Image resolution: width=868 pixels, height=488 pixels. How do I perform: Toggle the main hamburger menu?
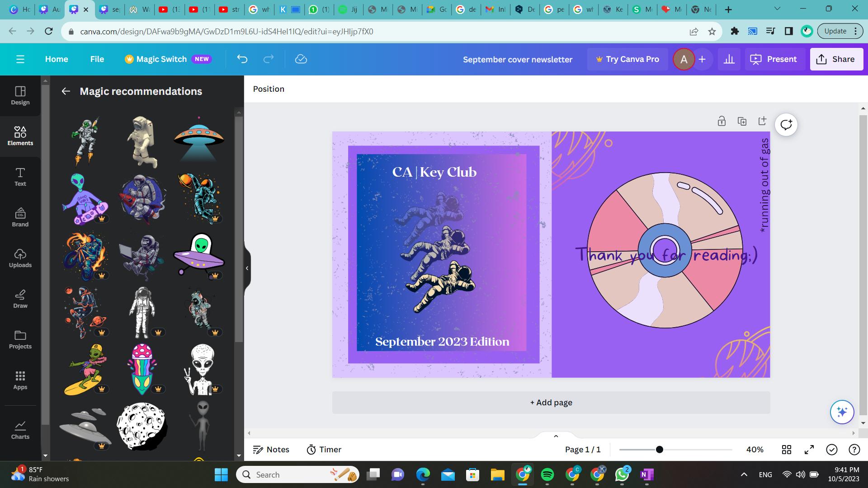(x=20, y=59)
